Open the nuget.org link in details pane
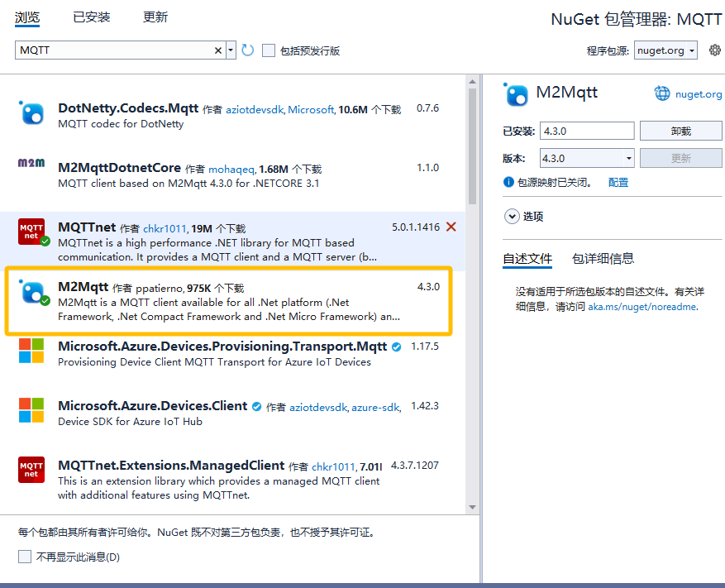Image resolution: width=725 pixels, height=588 pixels. point(699,94)
